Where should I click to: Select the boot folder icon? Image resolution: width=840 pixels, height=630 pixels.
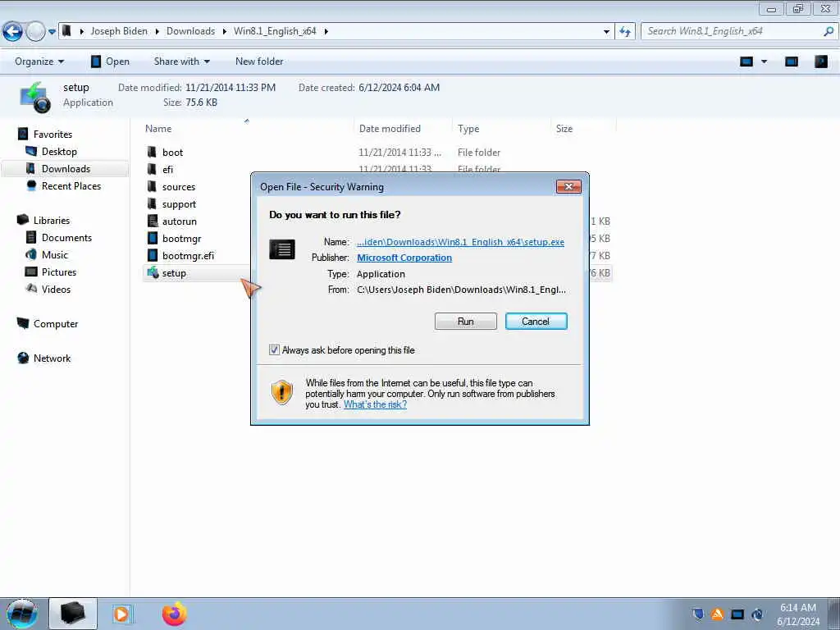[152, 152]
